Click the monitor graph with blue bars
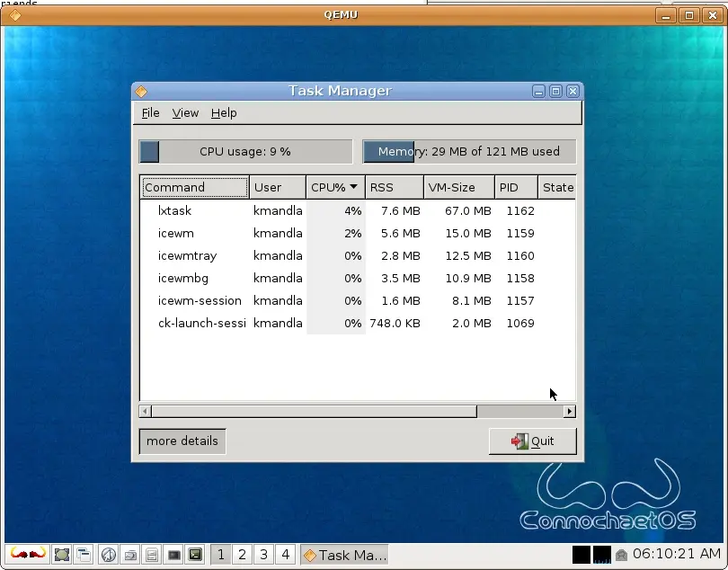 [x=601, y=555]
